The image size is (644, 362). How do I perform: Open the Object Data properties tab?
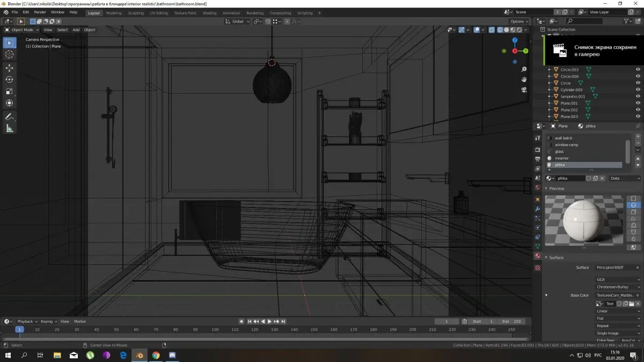[538, 246]
